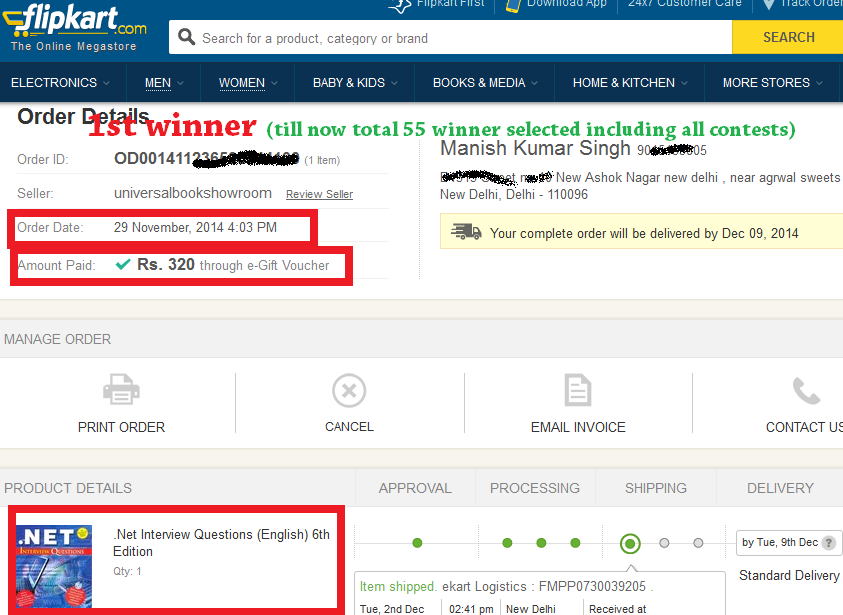
Task: Click seller name universalbookshowroom
Action: [x=192, y=193]
